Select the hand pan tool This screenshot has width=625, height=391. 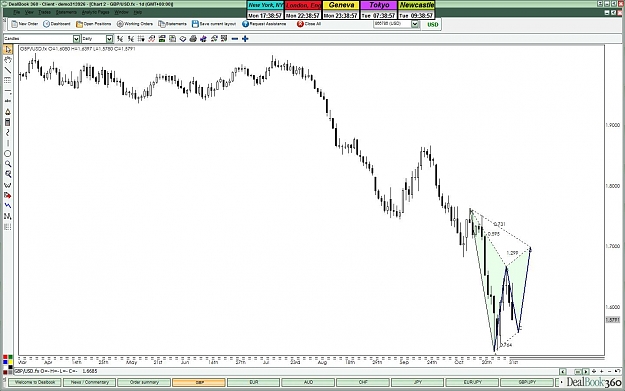click(8, 60)
